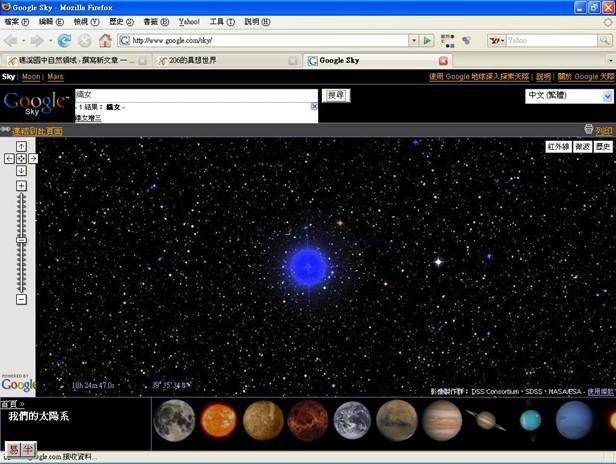Expand the tab list dropdown arrow
Viewport: 616px width, 464px height.
610,61
